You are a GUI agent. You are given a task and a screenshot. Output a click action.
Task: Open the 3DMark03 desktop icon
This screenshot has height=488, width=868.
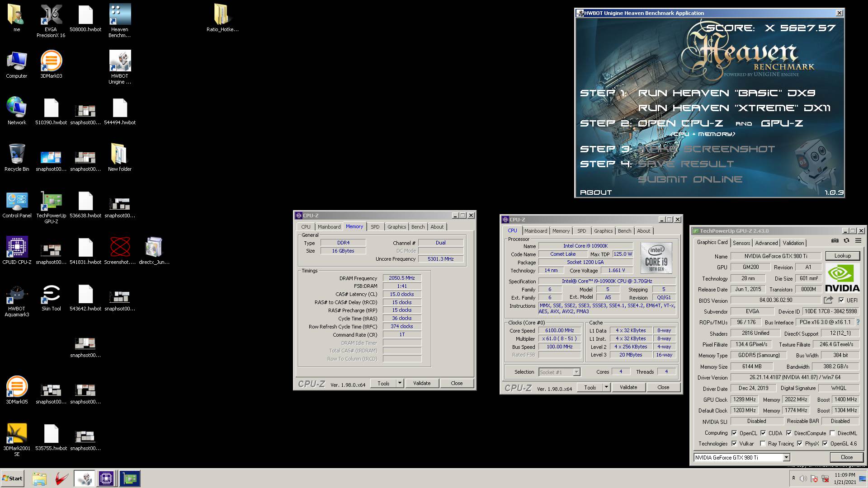(51, 64)
